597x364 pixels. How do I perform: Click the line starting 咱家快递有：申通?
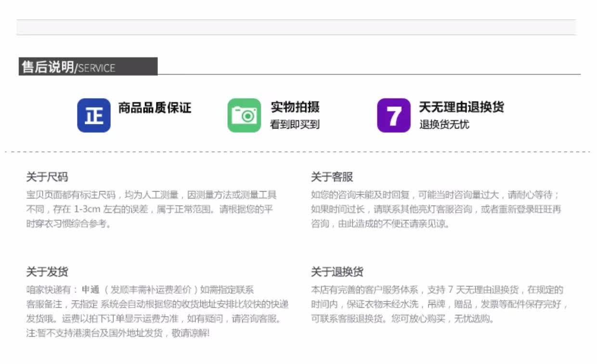(x=140, y=290)
